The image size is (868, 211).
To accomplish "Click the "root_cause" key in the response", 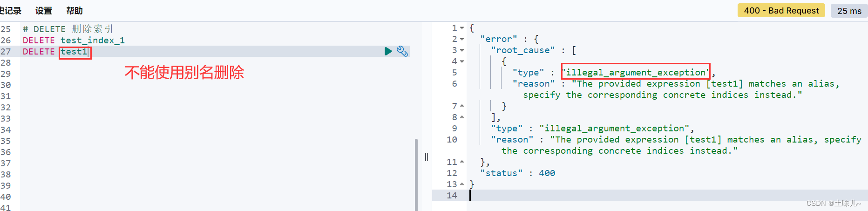I will (x=523, y=50).
